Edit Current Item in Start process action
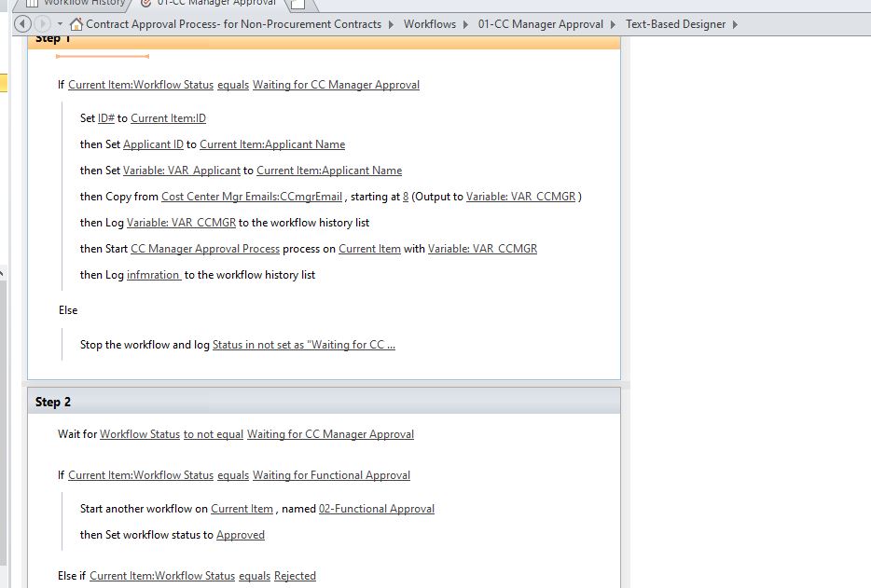Image resolution: width=871 pixels, height=588 pixels. tap(369, 249)
